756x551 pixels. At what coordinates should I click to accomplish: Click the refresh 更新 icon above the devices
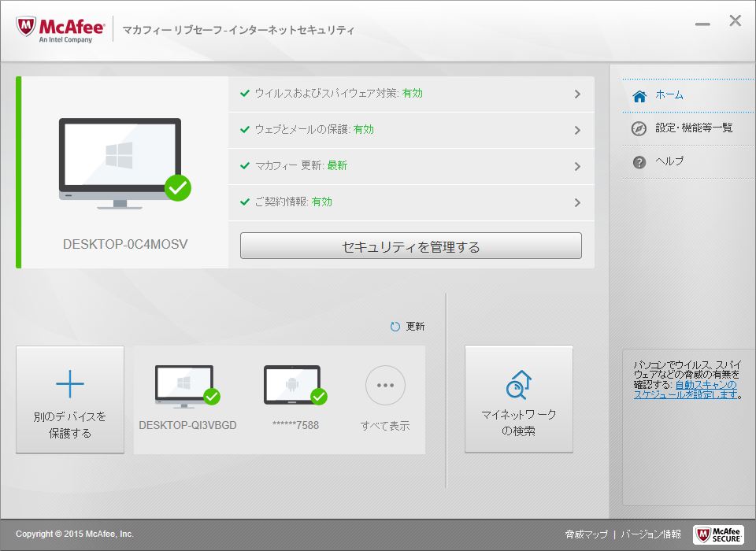tap(395, 327)
